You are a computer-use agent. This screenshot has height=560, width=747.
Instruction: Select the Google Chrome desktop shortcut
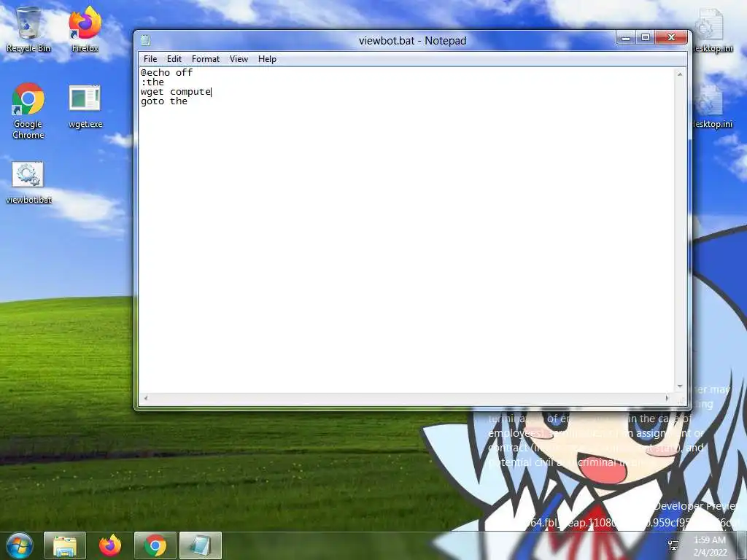[x=28, y=111]
